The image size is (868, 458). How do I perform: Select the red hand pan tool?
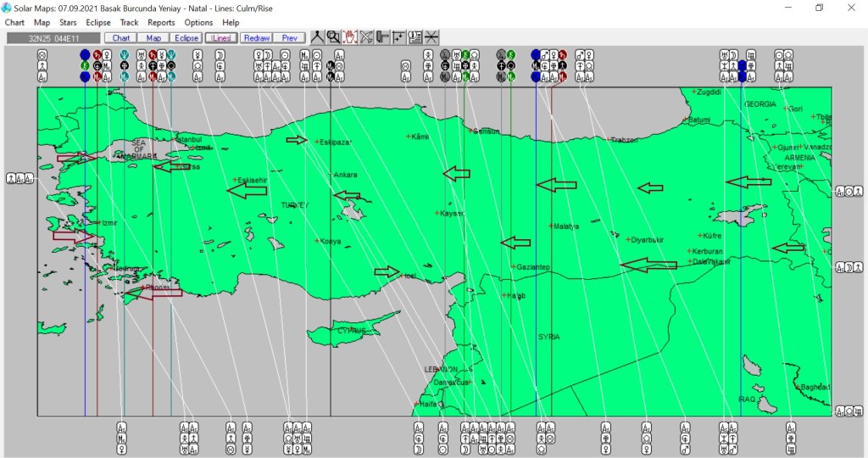coord(349,37)
